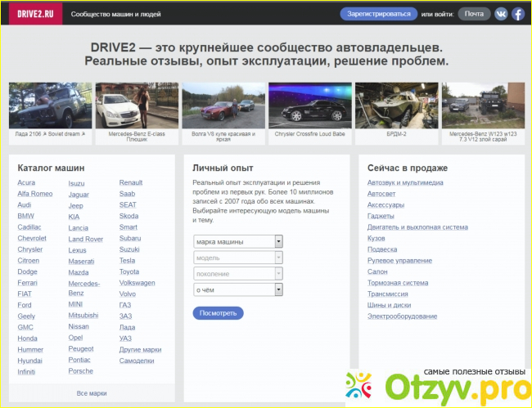Expand the модель dropdown
Image resolution: width=532 pixels, height=408 pixels.
coord(237,258)
